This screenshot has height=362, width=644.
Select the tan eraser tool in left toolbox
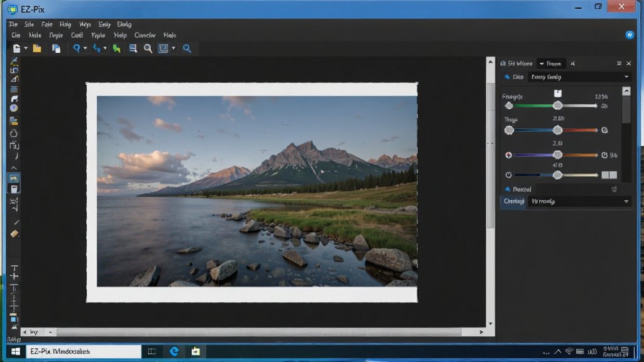point(14,234)
